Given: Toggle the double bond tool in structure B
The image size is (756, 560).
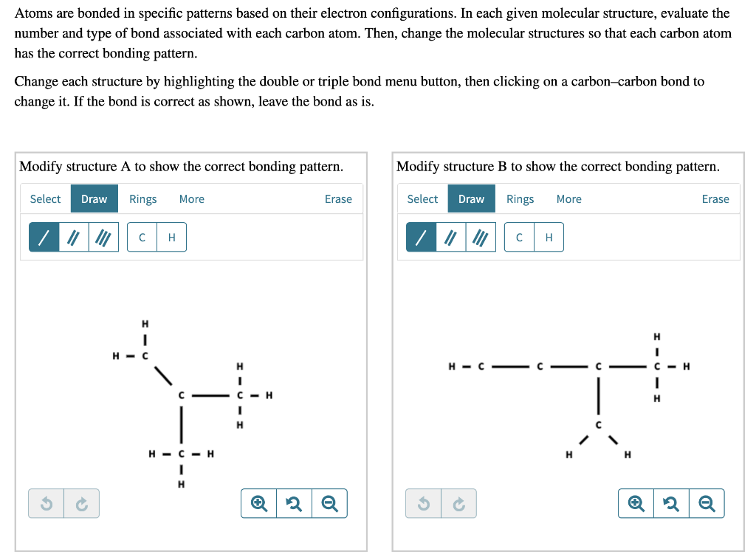Looking at the screenshot, I should pos(450,237).
